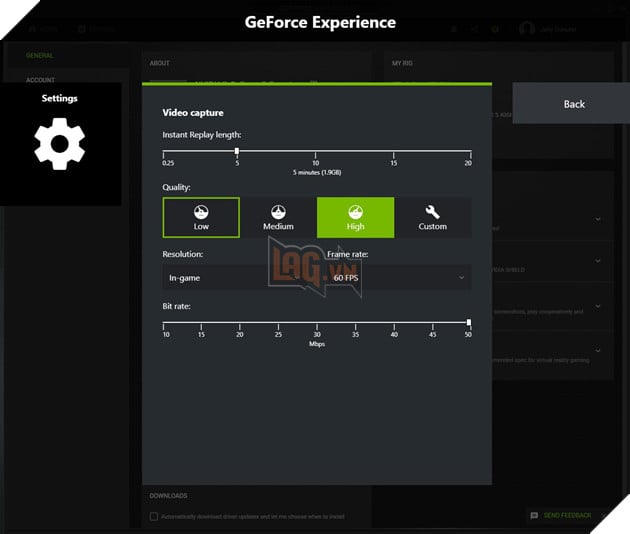
Task: Click SEND FEEDBACK in the background window
Action: point(567,515)
